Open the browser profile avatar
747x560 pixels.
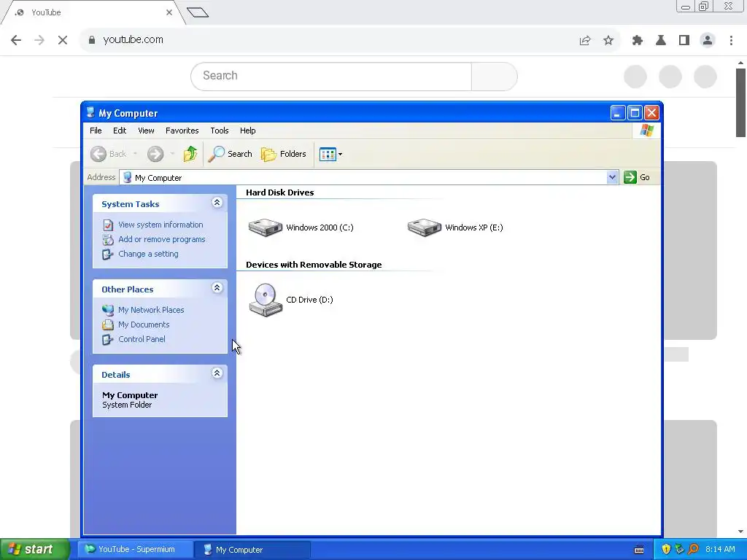click(708, 41)
